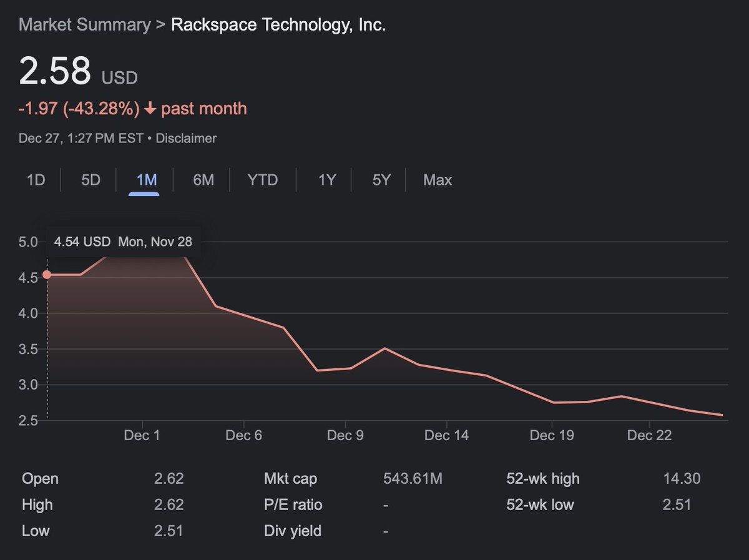Click the Dec 6 axis label
Screen dimensions: 749x560
click(243, 436)
